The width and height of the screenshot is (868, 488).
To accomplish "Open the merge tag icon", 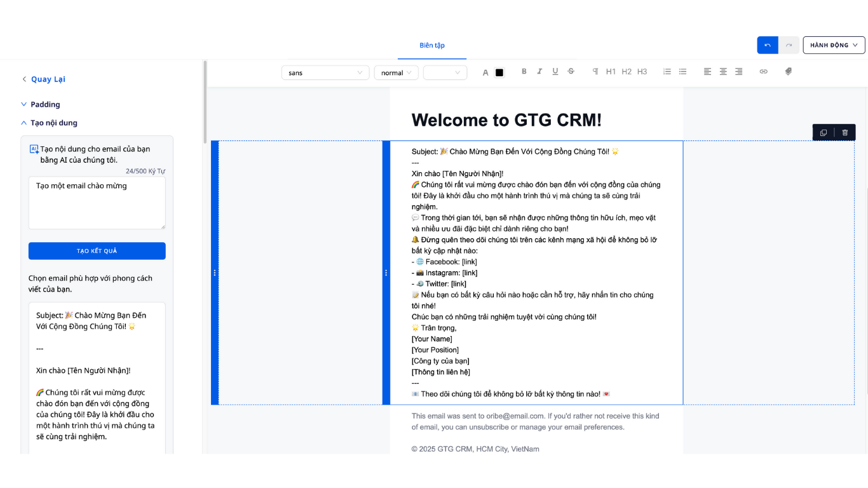I will pos(789,72).
